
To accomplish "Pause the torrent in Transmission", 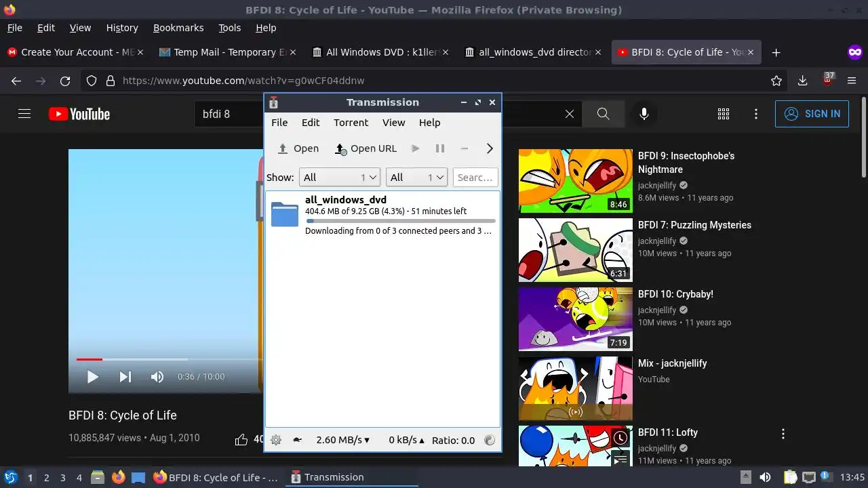I will coord(440,148).
